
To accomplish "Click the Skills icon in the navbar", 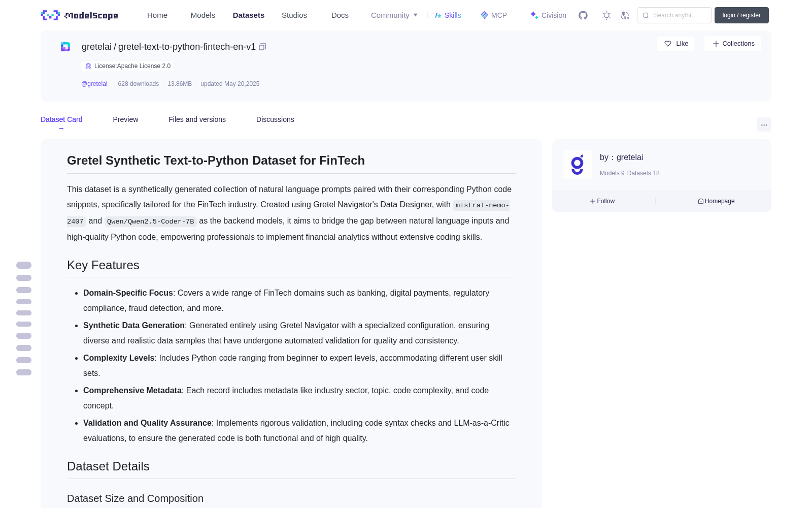I will (438, 15).
